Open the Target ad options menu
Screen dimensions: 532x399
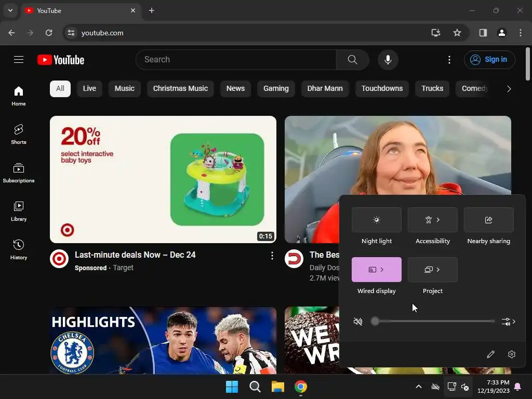[272, 256]
